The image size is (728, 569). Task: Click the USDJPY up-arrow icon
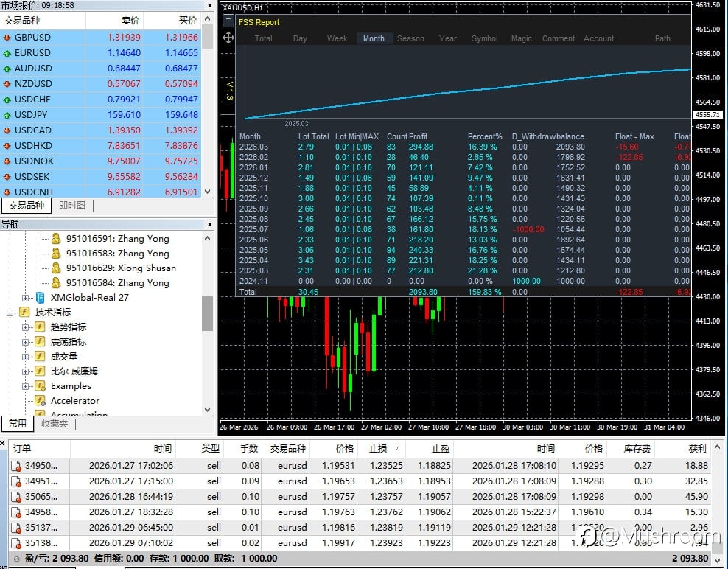(x=7, y=115)
